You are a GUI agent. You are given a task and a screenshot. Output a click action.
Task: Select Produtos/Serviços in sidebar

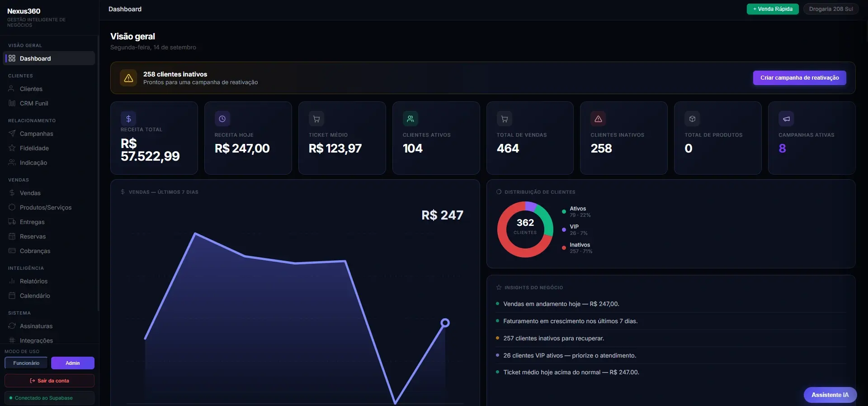point(49,207)
